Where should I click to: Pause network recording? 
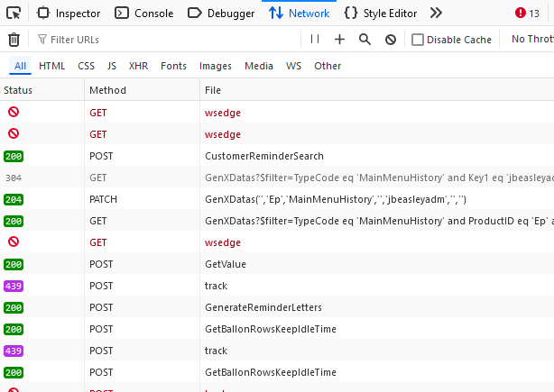[315, 39]
